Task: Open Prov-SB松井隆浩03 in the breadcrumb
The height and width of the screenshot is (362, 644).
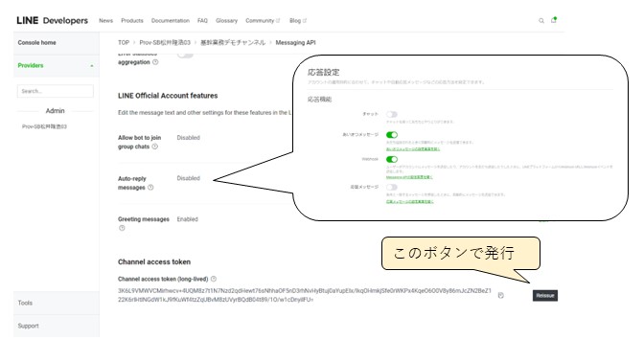Action: 165,43
